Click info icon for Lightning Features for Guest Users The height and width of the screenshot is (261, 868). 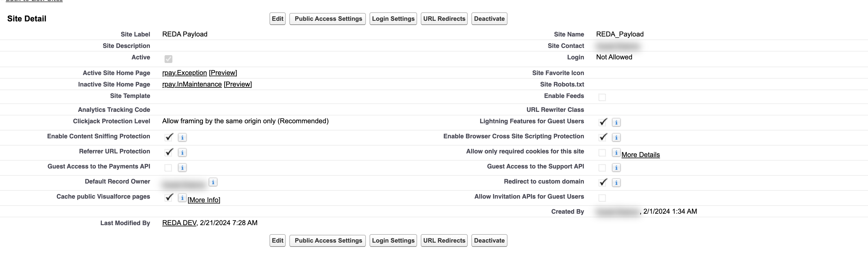(x=616, y=123)
